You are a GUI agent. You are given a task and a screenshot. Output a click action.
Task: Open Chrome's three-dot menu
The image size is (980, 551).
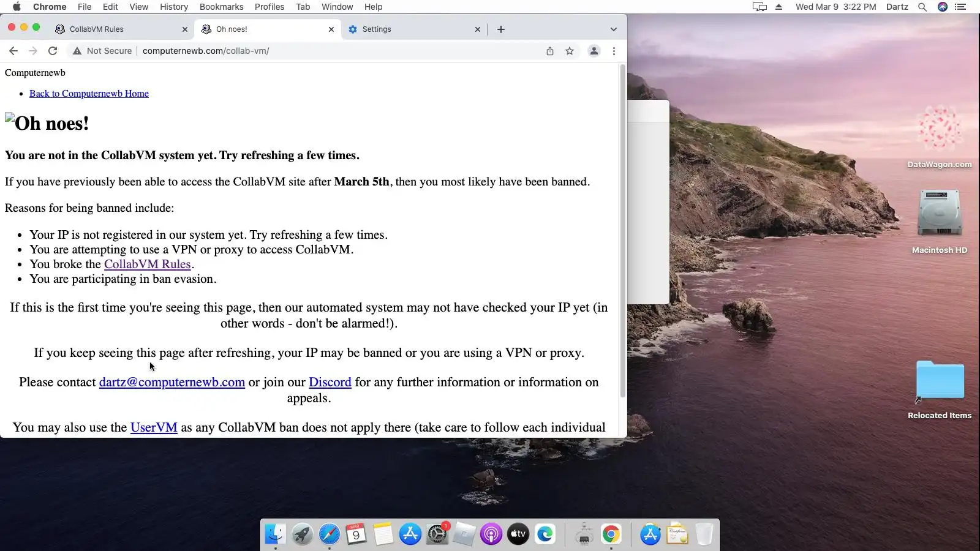(x=614, y=51)
